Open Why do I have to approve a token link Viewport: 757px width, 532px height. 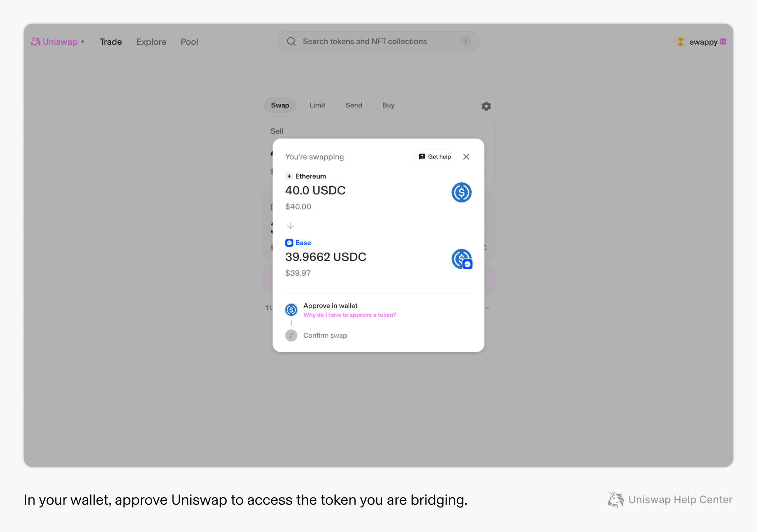[350, 315]
